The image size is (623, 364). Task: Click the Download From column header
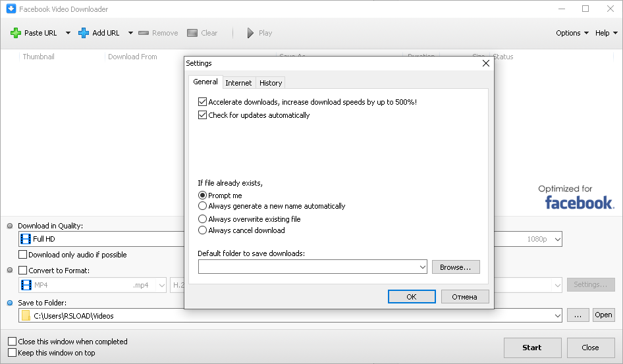(x=132, y=57)
